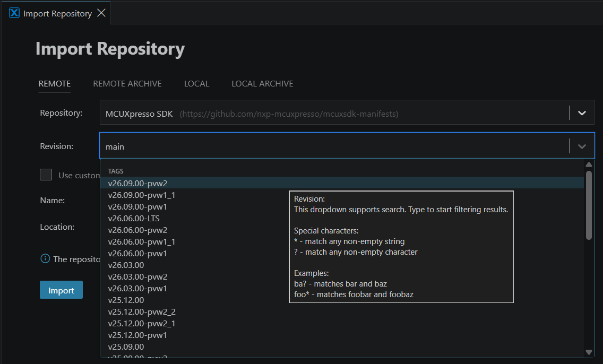Select tag v26.06.00-pvw2
Image resolution: width=603 pixels, height=364 pixels.
click(x=342, y=230)
